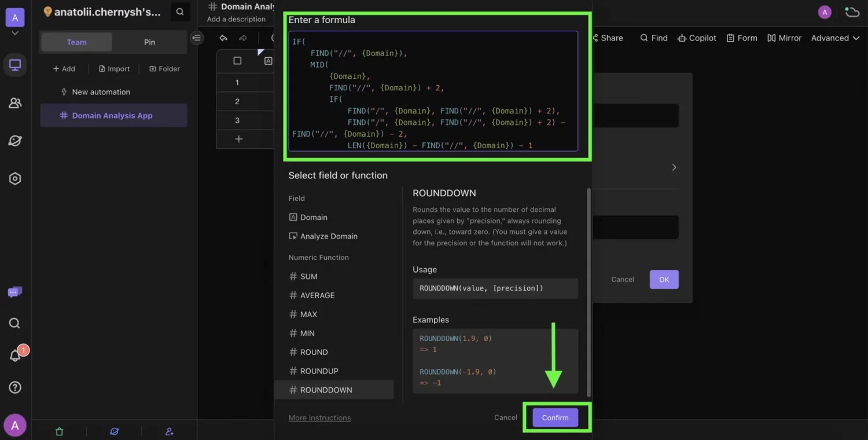Collapse the file panel using toggle icon
This screenshot has height=440, width=868.
[x=197, y=38]
